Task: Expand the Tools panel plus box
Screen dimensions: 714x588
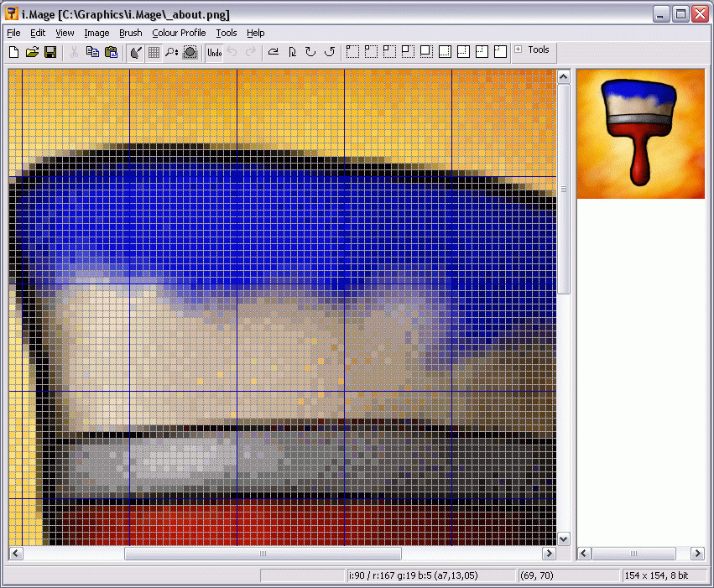Action: pos(519,49)
